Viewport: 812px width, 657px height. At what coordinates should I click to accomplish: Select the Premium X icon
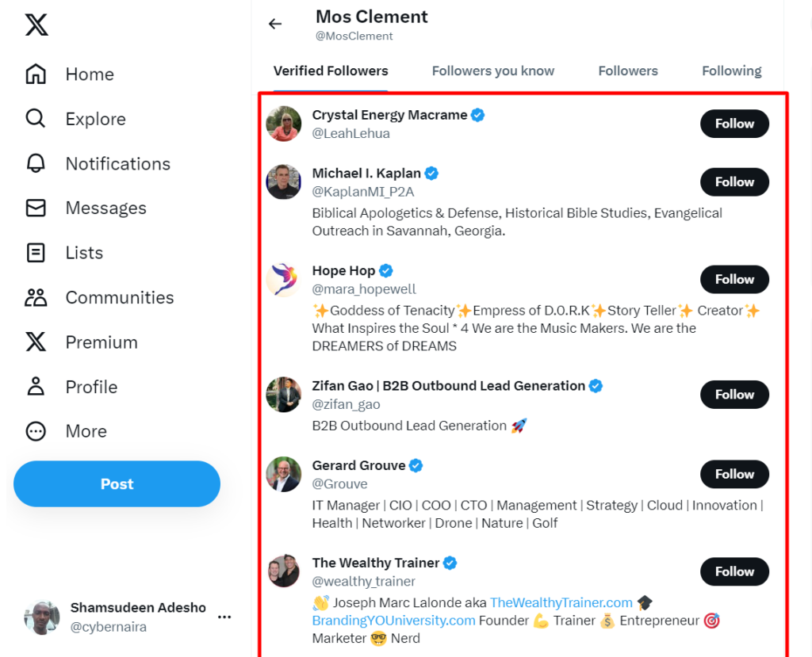pyautogui.click(x=36, y=342)
